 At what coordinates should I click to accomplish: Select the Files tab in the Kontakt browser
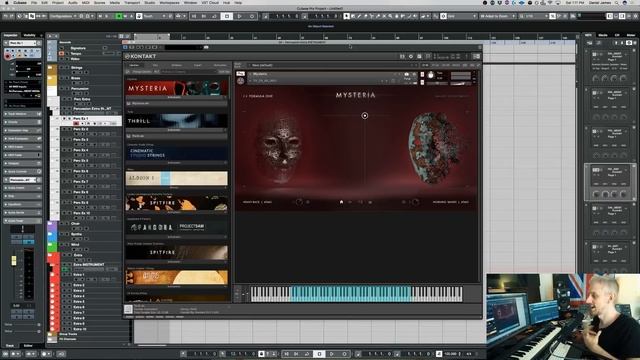tap(155, 65)
